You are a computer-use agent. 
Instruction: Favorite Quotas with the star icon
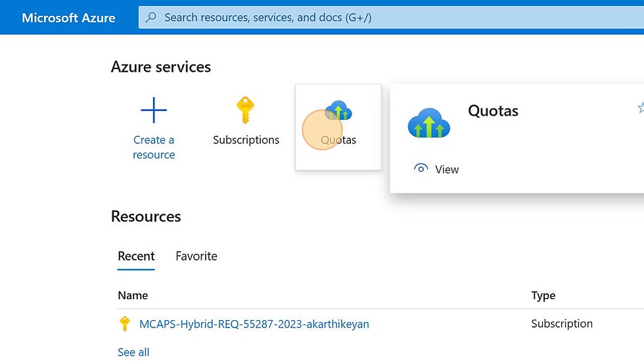641,108
